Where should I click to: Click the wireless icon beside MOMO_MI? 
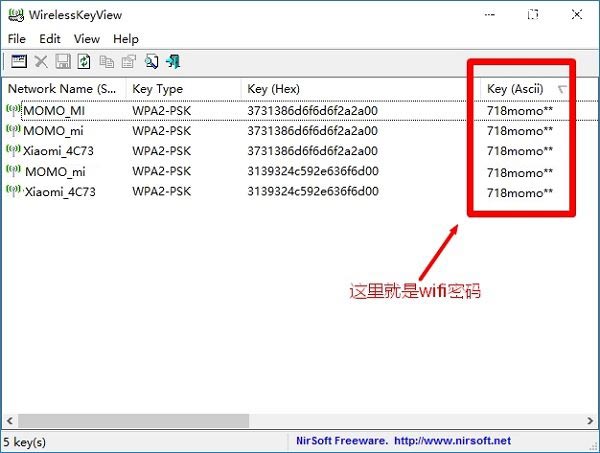13,110
